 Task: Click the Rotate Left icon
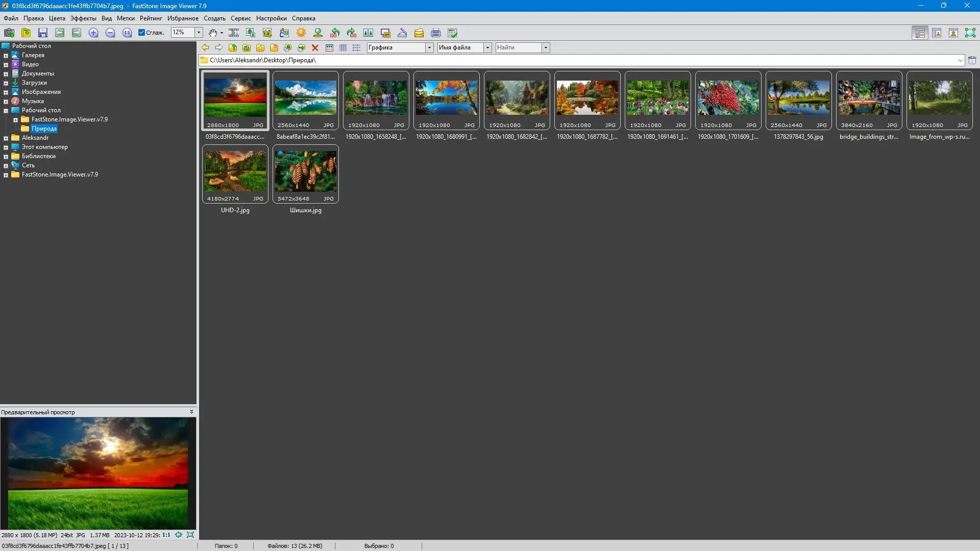(x=335, y=33)
